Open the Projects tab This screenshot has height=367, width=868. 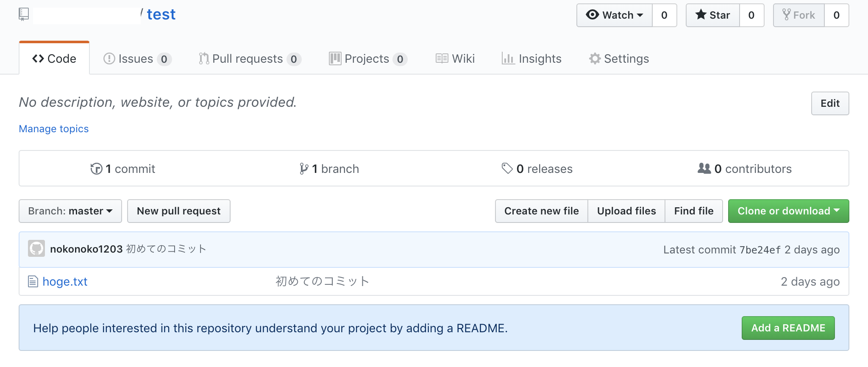pos(368,58)
